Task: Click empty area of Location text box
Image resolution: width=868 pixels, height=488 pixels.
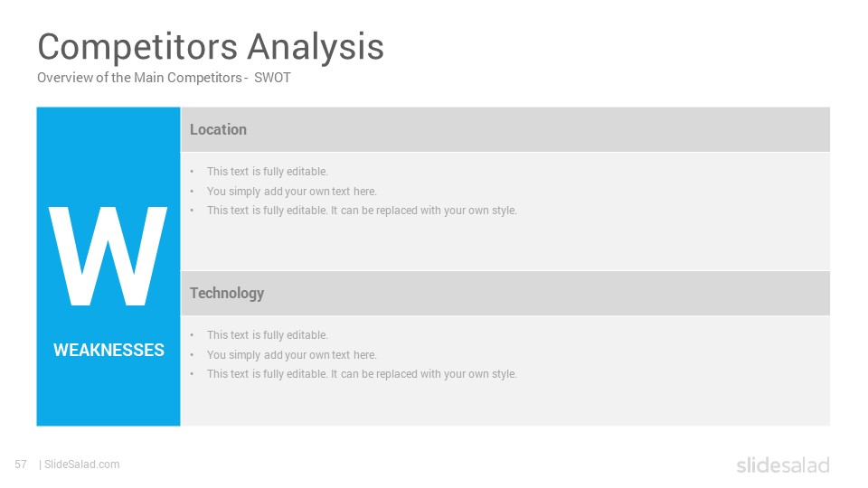Action: pyautogui.click(x=665, y=243)
